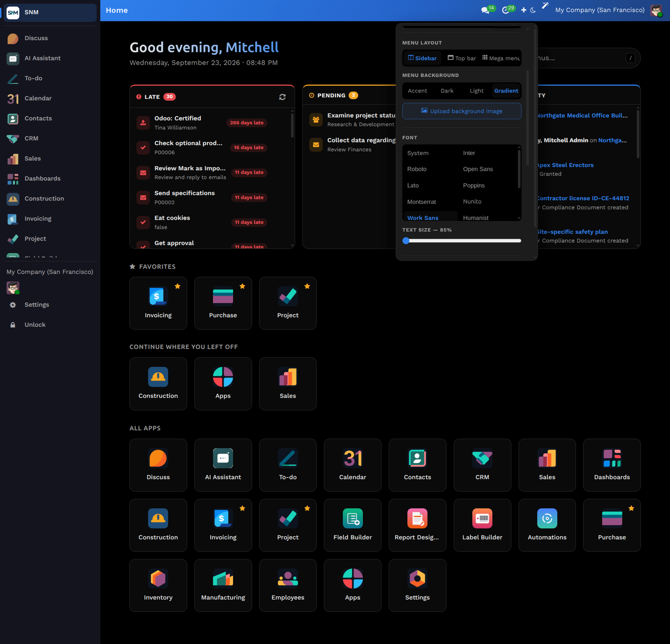Image resolution: width=670 pixels, height=644 pixels.
Task: Unstar Purchase in the Favorites section
Action: [242, 286]
